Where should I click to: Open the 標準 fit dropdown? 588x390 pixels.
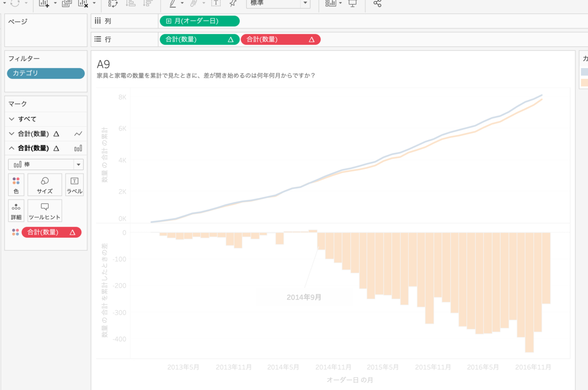[x=278, y=3]
